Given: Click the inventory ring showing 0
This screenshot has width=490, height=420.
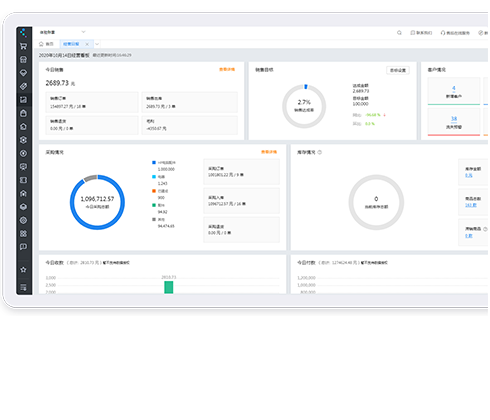Looking at the screenshot, I should point(376,202).
